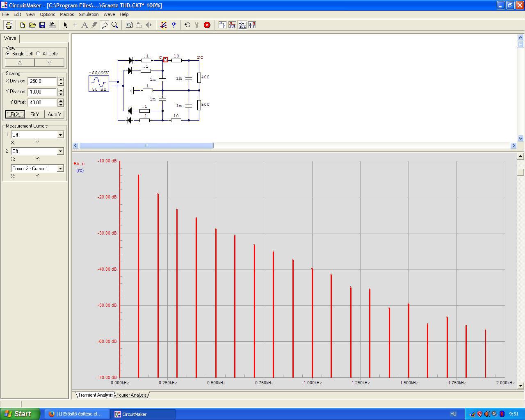Save the circuit with floppy icon

click(42, 25)
